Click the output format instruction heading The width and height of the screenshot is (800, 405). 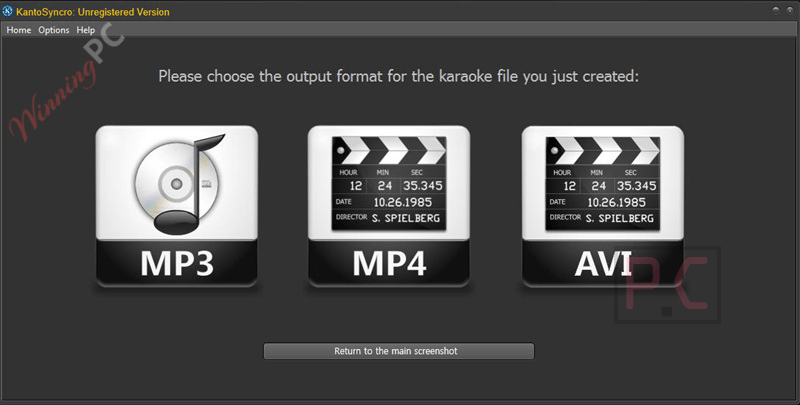(398, 77)
